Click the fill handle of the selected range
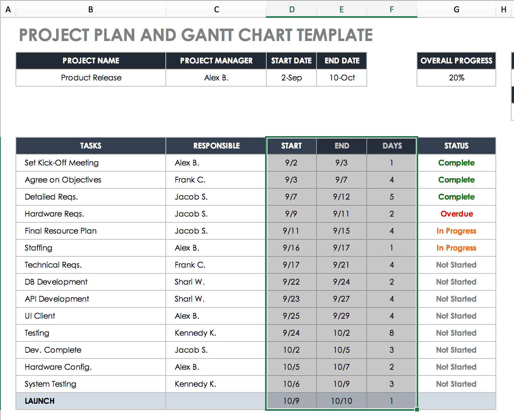Image resolution: width=514 pixels, height=420 pixels. (417, 409)
